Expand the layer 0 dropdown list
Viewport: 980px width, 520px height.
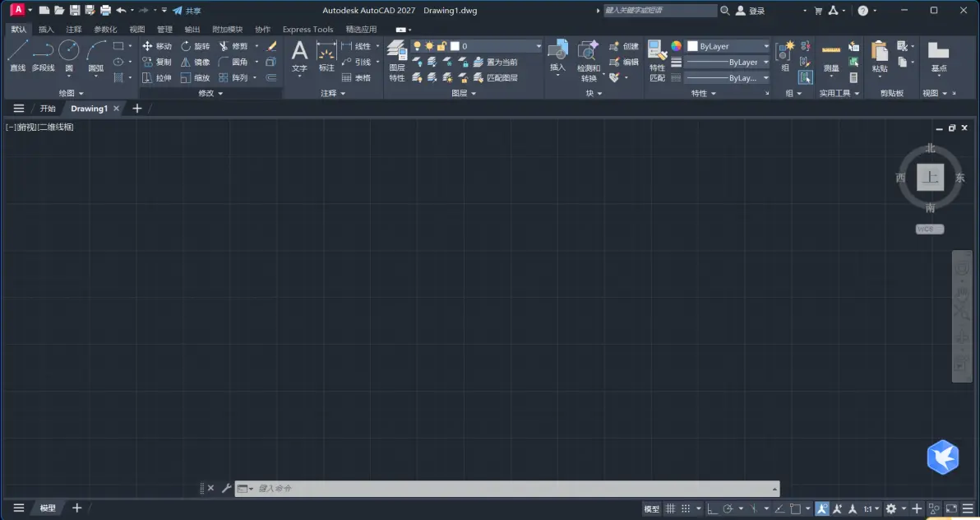coord(539,46)
